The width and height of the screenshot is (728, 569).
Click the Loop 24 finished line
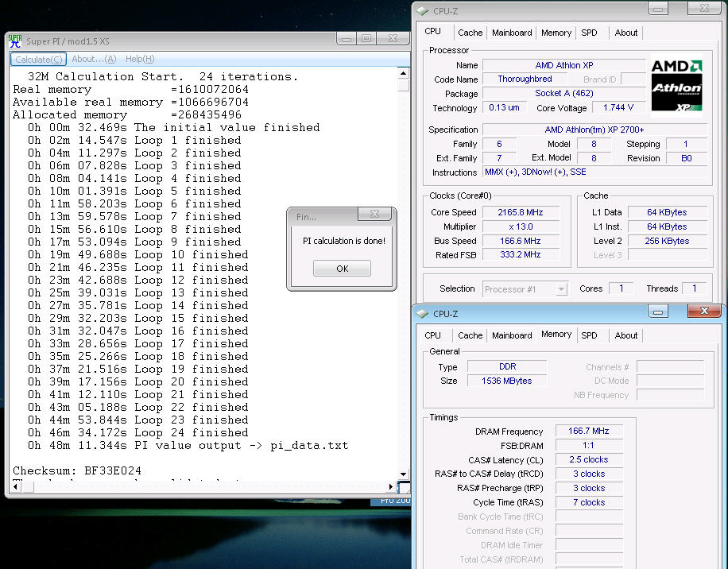click(x=138, y=432)
